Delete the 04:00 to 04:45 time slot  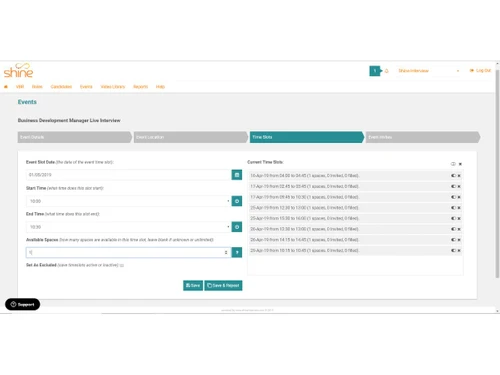[459, 176]
